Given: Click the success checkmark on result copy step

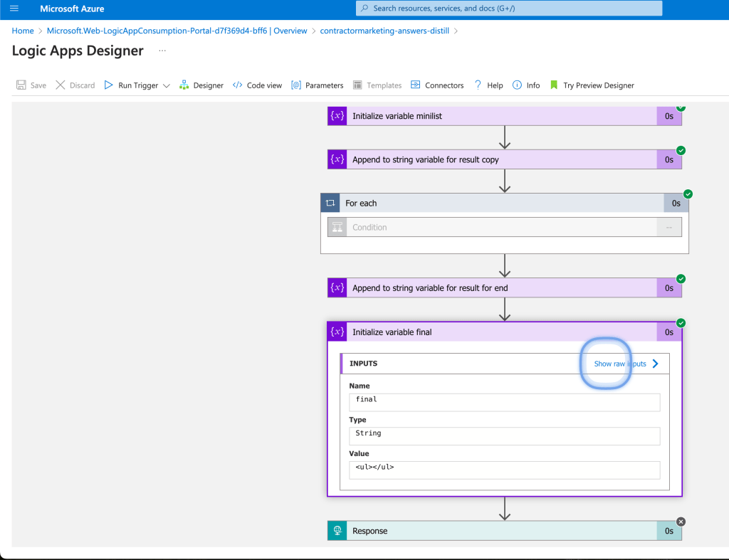Looking at the screenshot, I should pos(681,151).
